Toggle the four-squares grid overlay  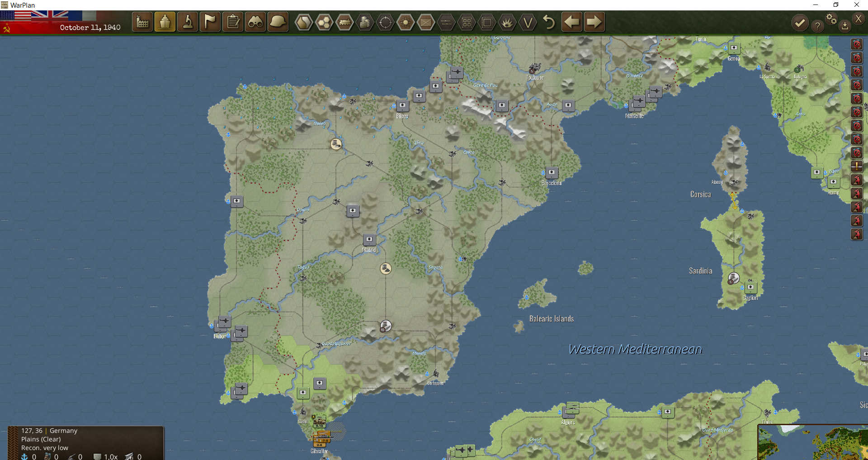click(467, 22)
